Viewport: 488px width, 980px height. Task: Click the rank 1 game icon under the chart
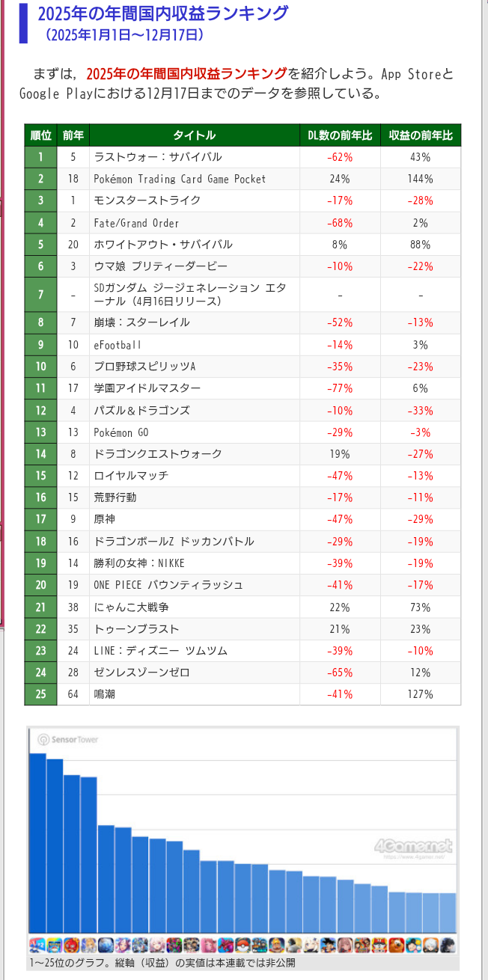tap(37, 944)
